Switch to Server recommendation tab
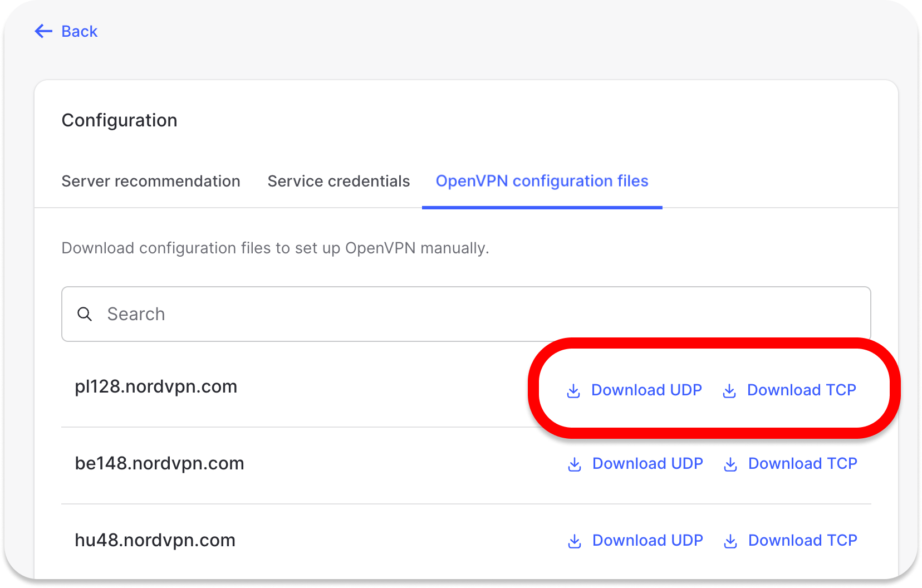 [151, 181]
